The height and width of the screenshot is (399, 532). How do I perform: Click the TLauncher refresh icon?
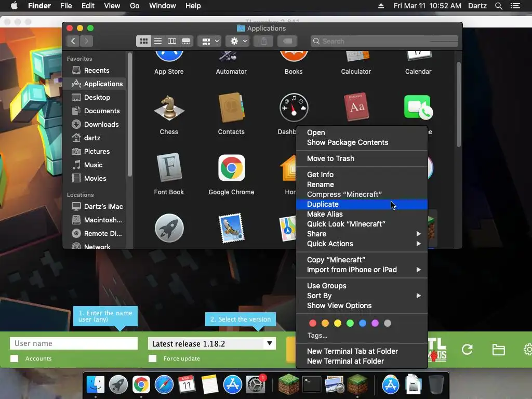pos(467,350)
